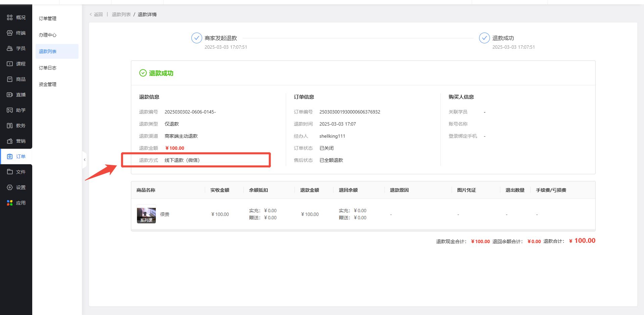Click the 很贵 course thumbnail image

click(x=146, y=214)
